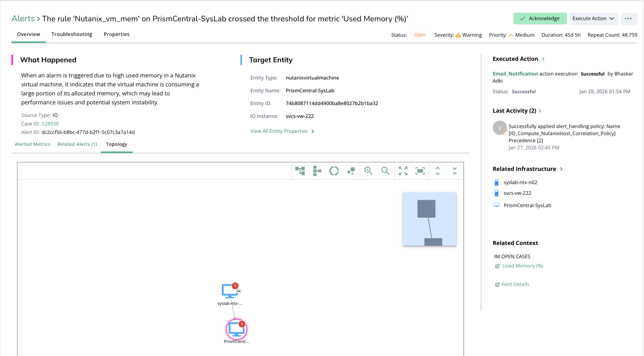
Task: Select the PrismCentr node in topology
Action: point(236,329)
